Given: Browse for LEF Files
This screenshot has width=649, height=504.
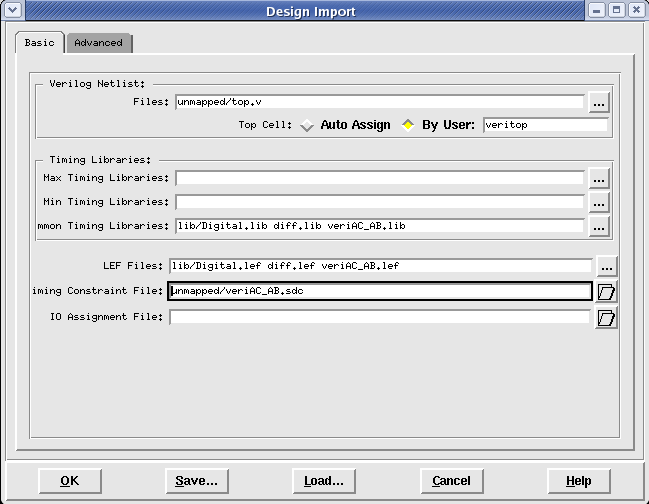Looking at the screenshot, I should (607, 266).
